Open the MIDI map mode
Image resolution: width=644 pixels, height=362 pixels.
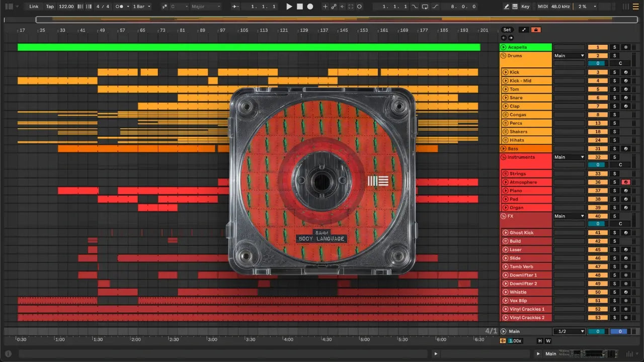coord(542,7)
